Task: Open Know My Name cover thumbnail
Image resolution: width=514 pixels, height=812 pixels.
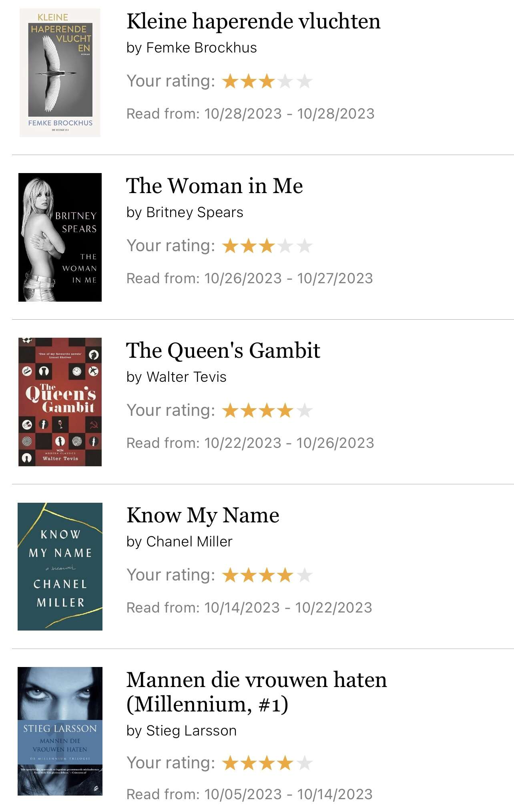Action: point(60,566)
